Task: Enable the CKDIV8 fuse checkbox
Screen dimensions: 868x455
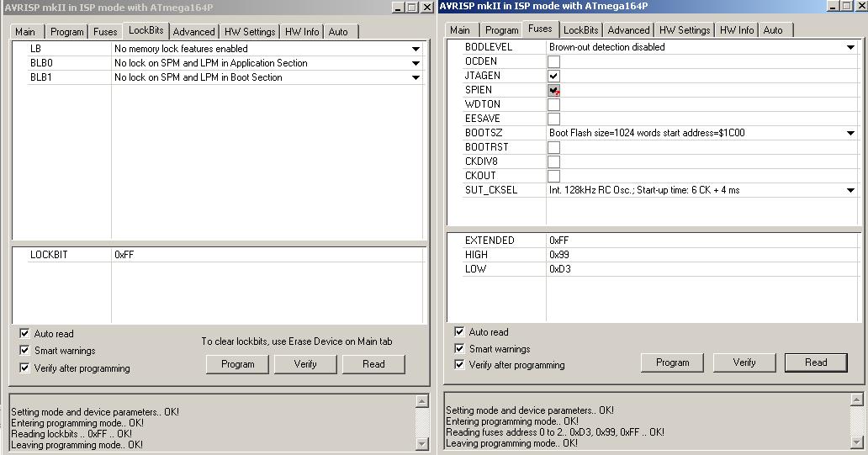Action: 553,161
